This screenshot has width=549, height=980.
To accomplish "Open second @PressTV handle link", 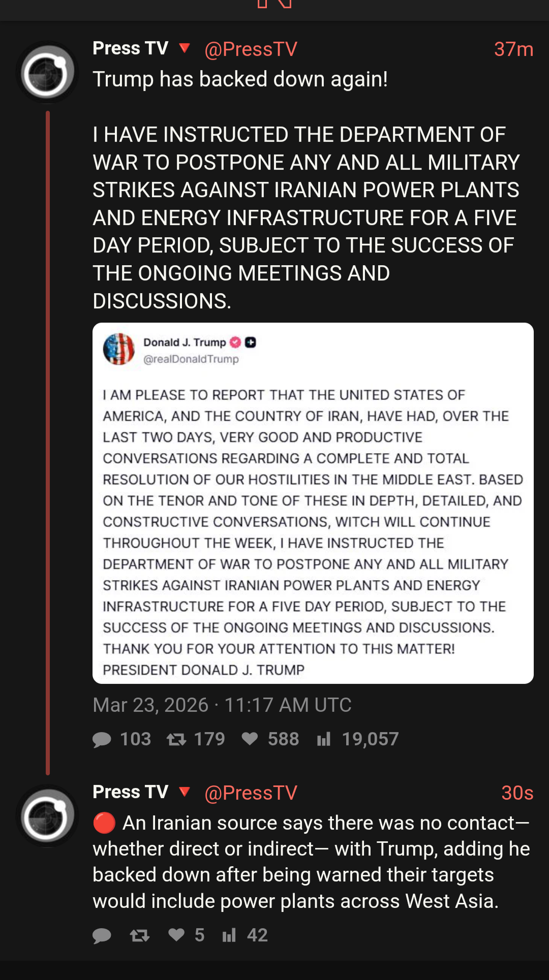I will 251,793.
